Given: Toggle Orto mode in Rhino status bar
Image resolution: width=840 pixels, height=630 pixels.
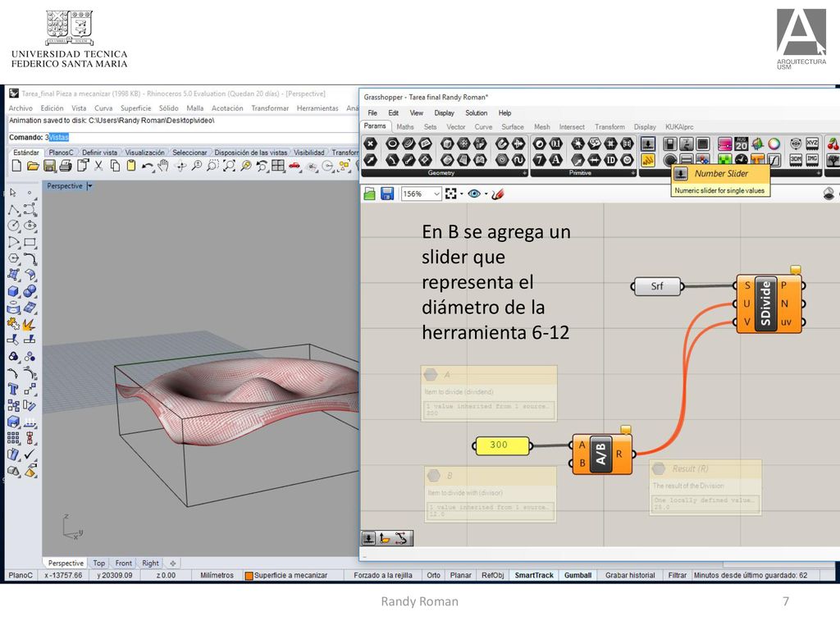Looking at the screenshot, I should coord(433,575).
